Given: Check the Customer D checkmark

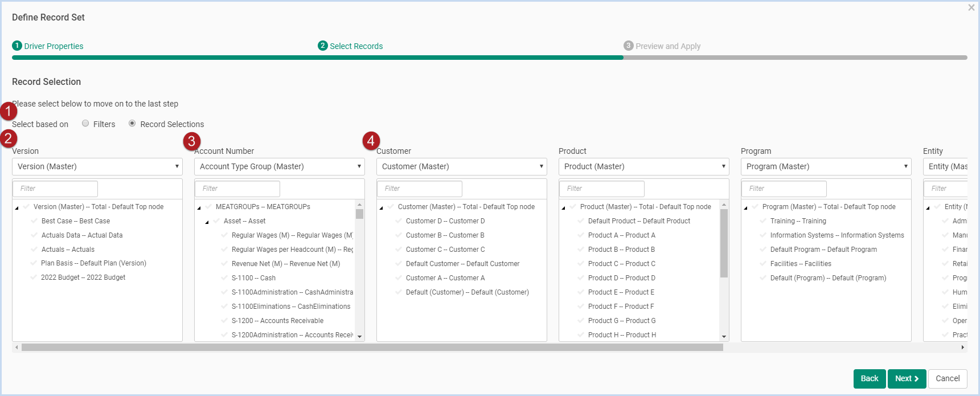Looking at the screenshot, I should coord(399,221).
